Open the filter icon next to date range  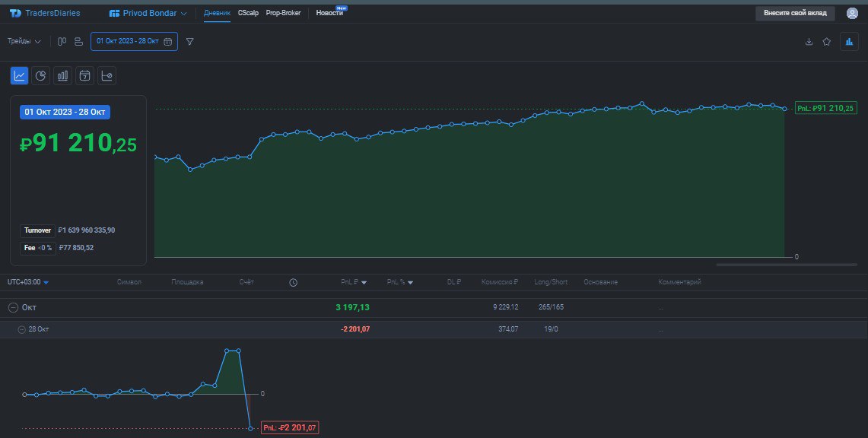pos(189,42)
